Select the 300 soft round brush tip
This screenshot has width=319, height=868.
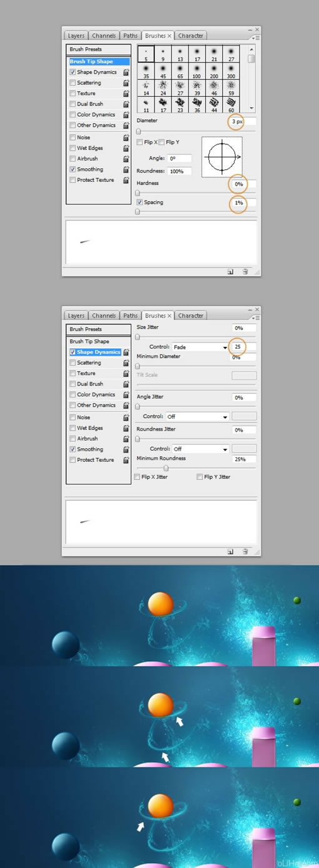point(231,69)
